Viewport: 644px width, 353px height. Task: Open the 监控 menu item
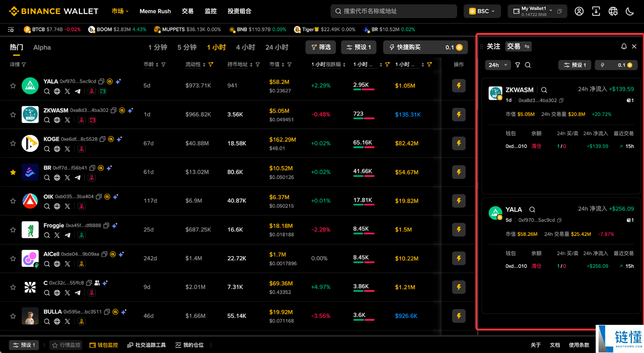[211, 11]
